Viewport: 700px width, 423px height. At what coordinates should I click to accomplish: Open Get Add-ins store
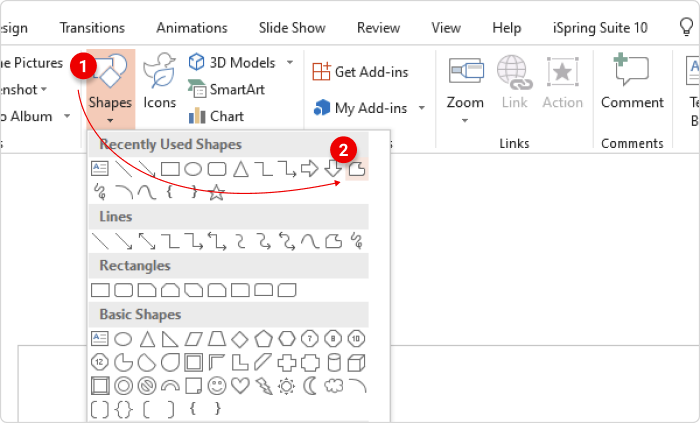tap(360, 71)
